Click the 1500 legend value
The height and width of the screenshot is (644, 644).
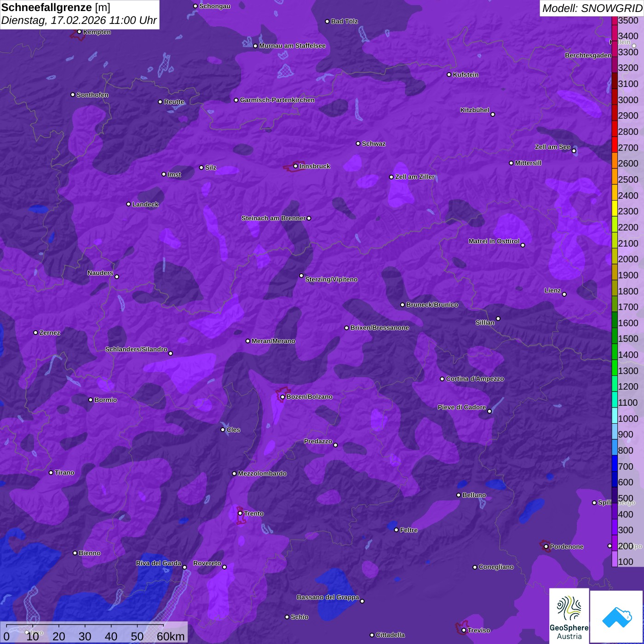tap(628, 339)
